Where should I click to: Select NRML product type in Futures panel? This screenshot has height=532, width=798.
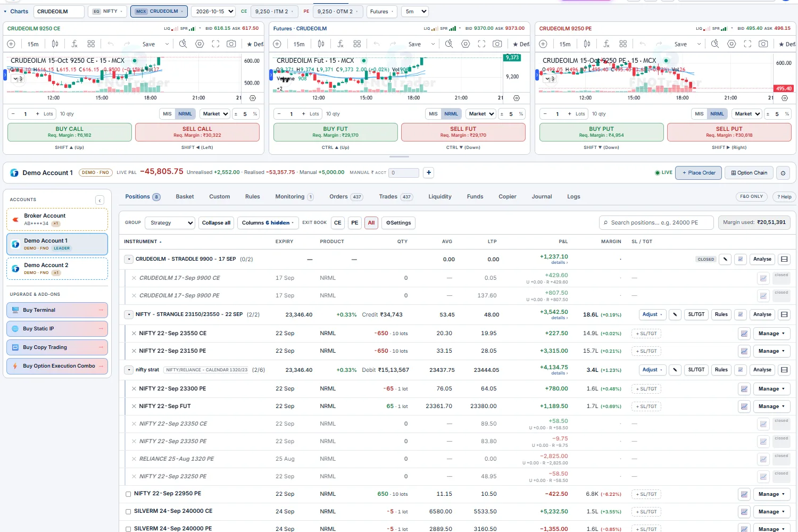click(451, 114)
